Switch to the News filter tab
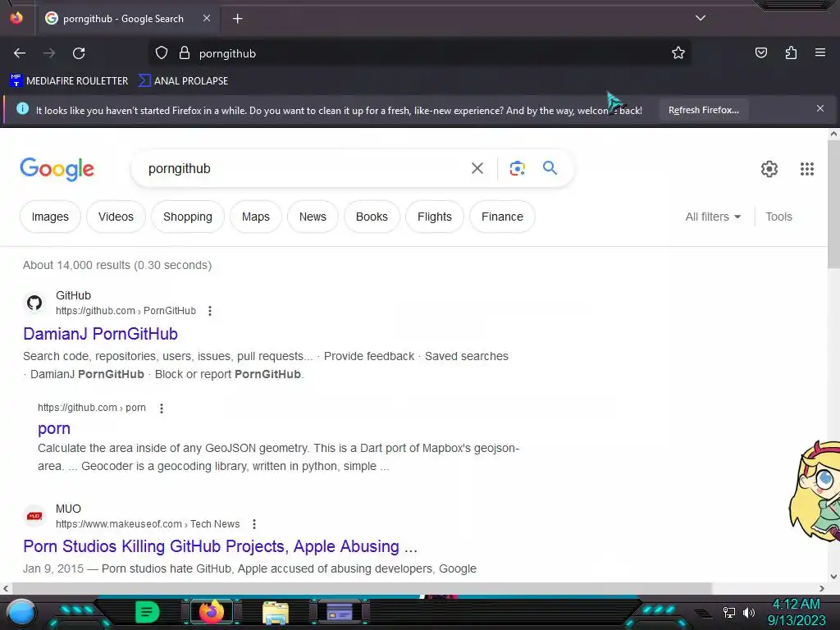This screenshot has height=630, width=840. click(313, 217)
